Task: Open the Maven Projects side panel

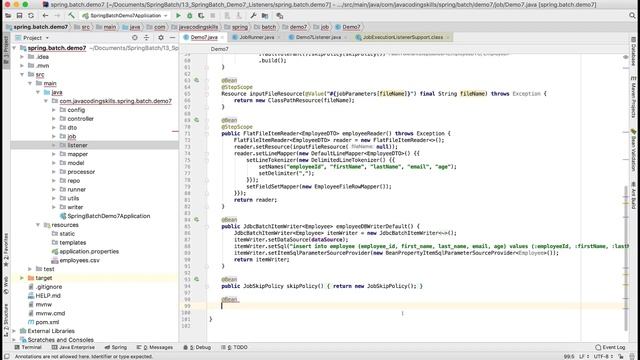Action: (x=633, y=98)
